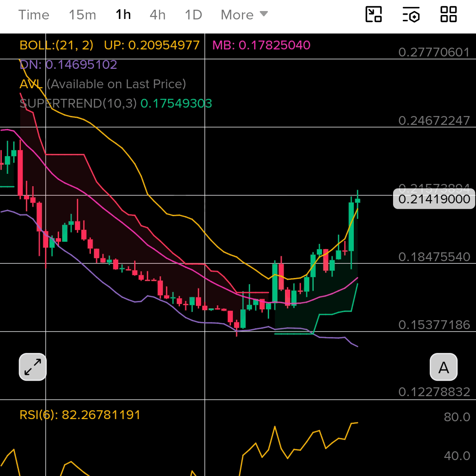Select the 1h interval tab

[x=123, y=15]
